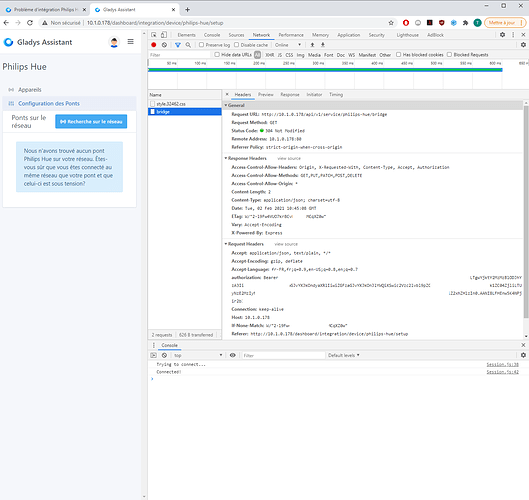Image resolution: width=529 pixels, height=500 pixels.
Task: Collapse the Response Headers section
Action: (245, 158)
